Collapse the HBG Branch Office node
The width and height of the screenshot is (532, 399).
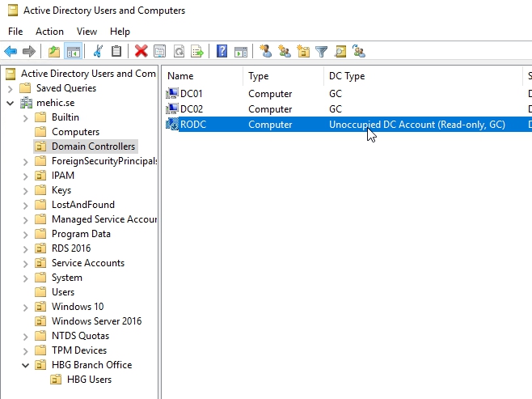(26, 365)
